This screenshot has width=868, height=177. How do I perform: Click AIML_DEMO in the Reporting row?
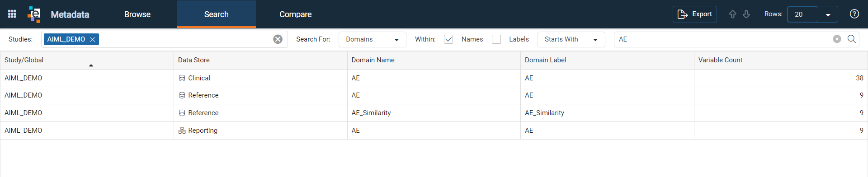point(24,130)
